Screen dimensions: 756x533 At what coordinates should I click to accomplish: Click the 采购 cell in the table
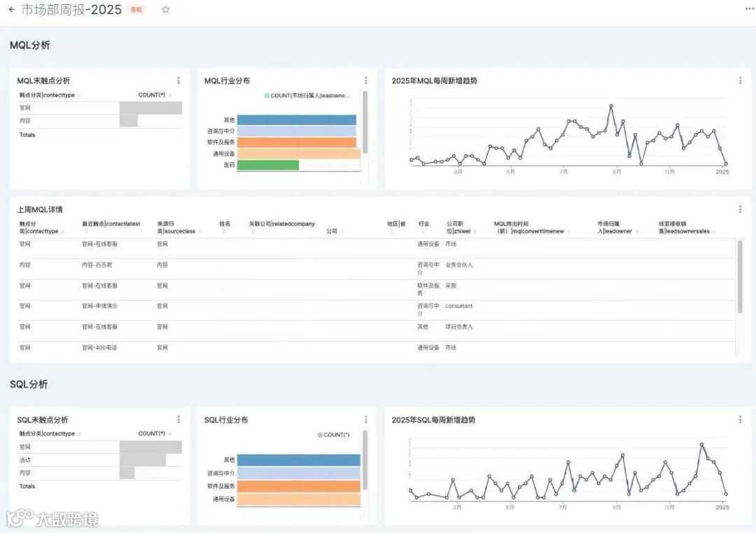click(451, 286)
